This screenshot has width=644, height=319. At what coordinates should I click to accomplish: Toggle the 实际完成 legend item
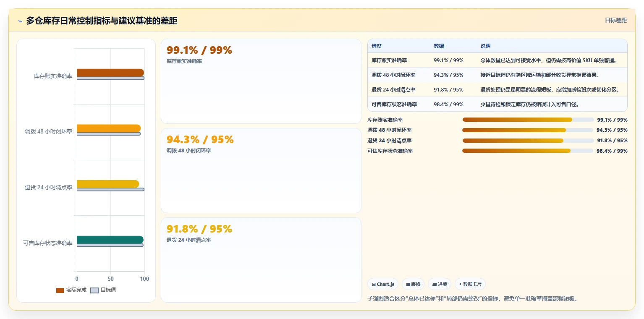pyautogui.click(x=71, y=290)
